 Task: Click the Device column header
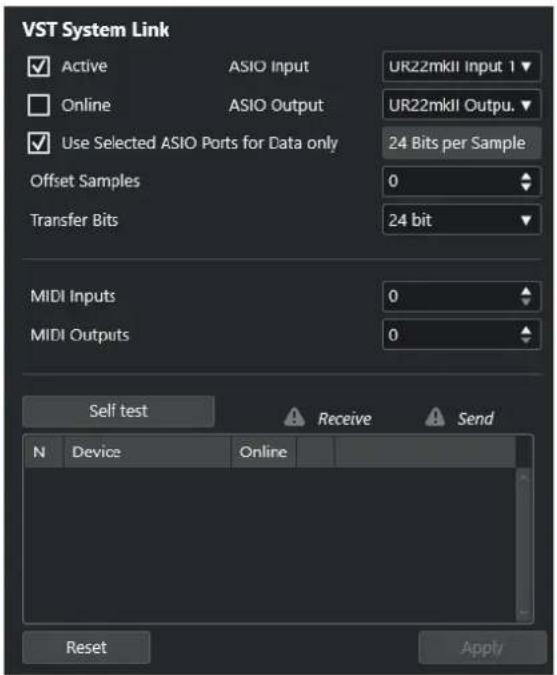tap(147, 452)
